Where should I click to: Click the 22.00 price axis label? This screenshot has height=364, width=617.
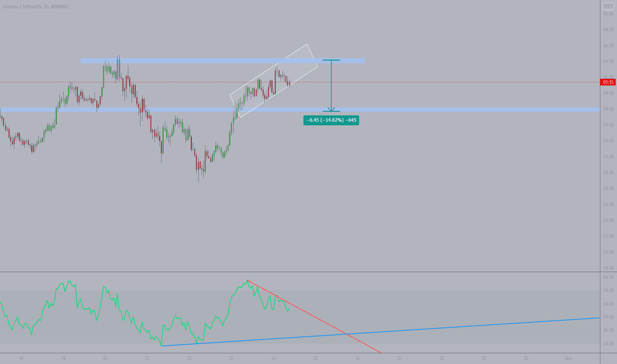(608, 236)
